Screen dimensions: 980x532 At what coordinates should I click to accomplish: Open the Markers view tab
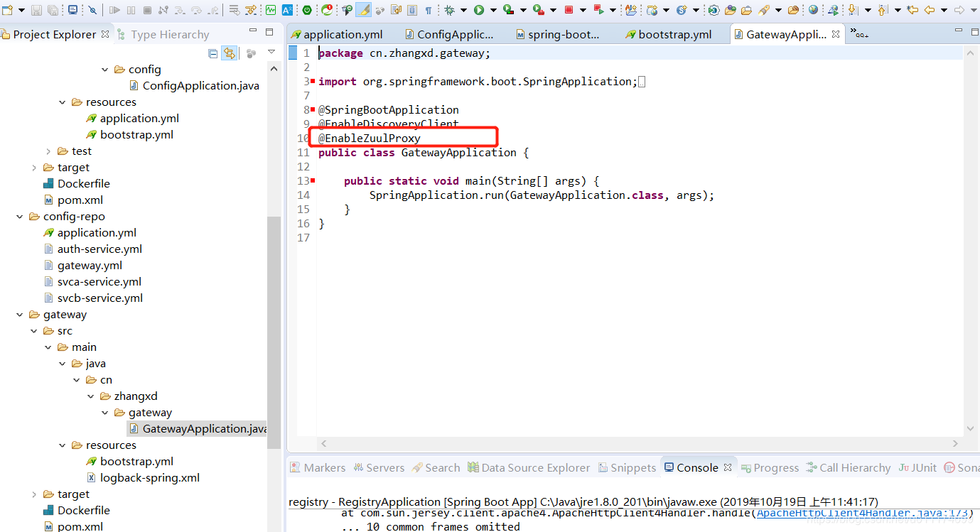[x=318, y=467]
